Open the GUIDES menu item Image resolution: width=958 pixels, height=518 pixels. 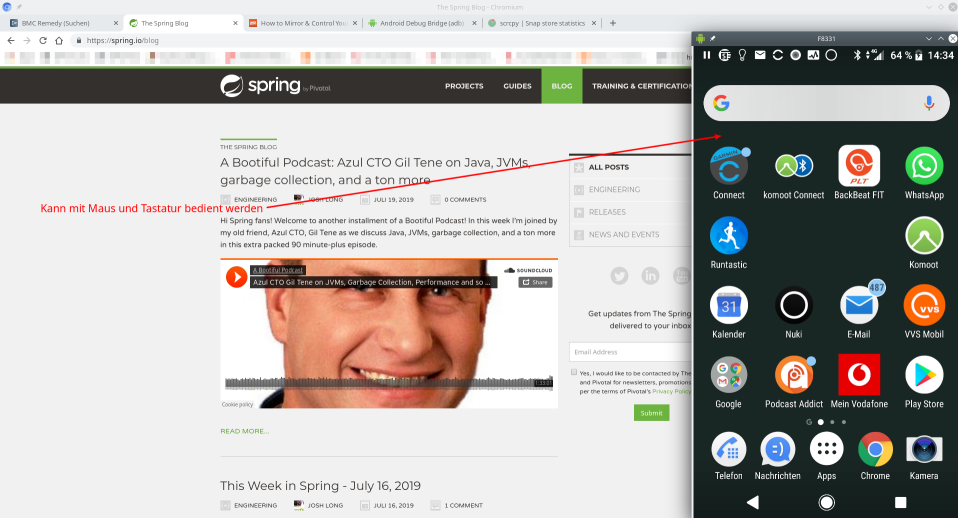point(517,86)
